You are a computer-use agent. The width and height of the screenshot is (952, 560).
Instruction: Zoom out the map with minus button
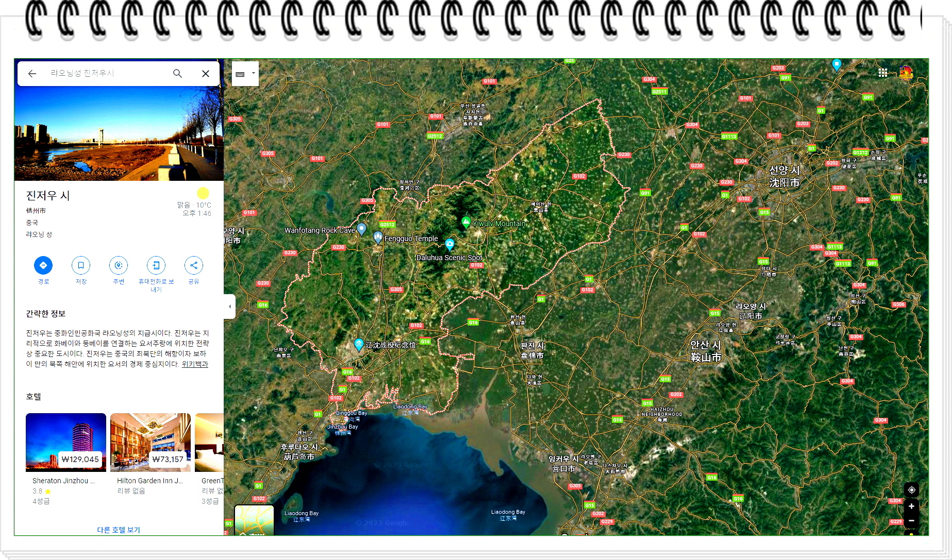(x=911, y=521)
